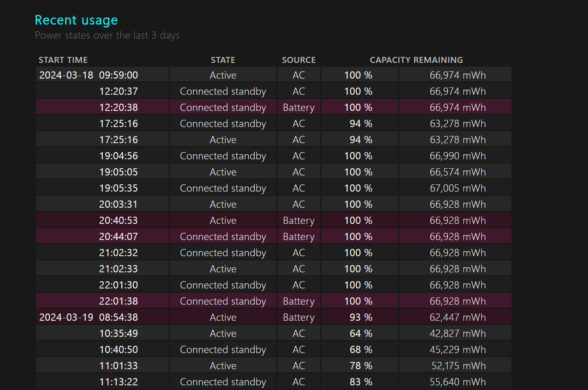
Task: Click the 11:01:33 start time cell
Action: pyautogui.click(x=102, y=366)
